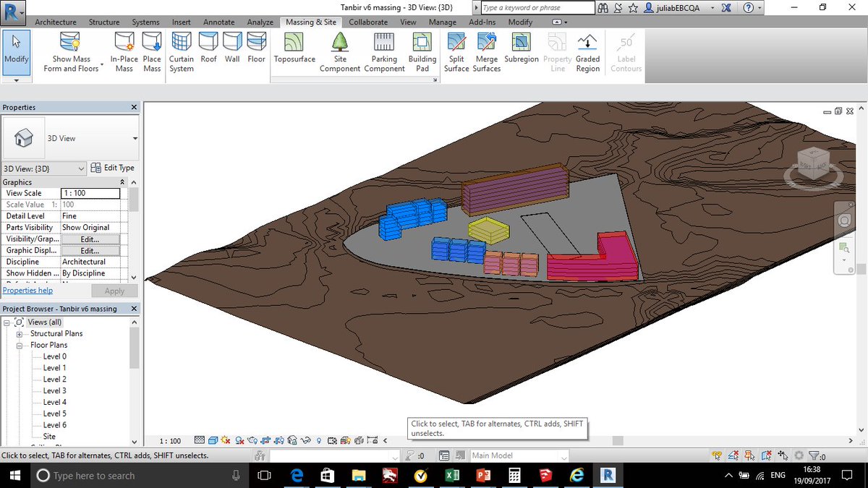The width and height of the screenshot is (868, 488).
Task: Open the ViewCube in the 3D view
Action: pyautogui.click(x=813, y=165)
